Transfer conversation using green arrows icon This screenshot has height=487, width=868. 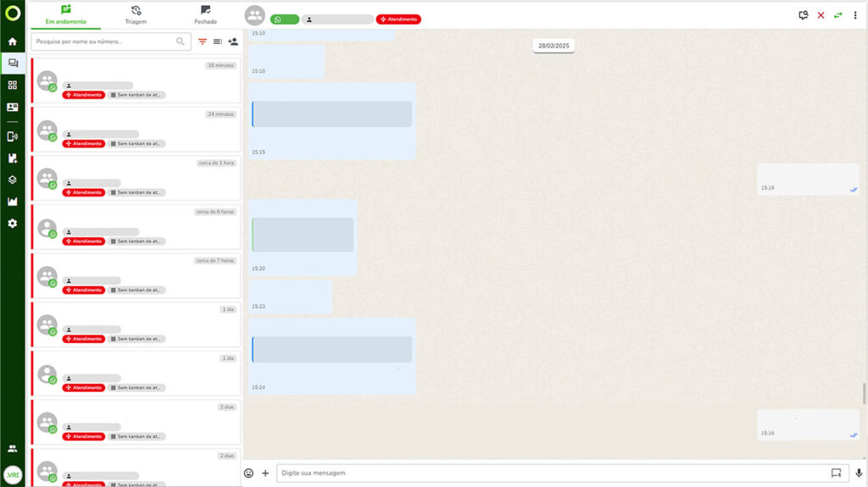click(838, 15)
